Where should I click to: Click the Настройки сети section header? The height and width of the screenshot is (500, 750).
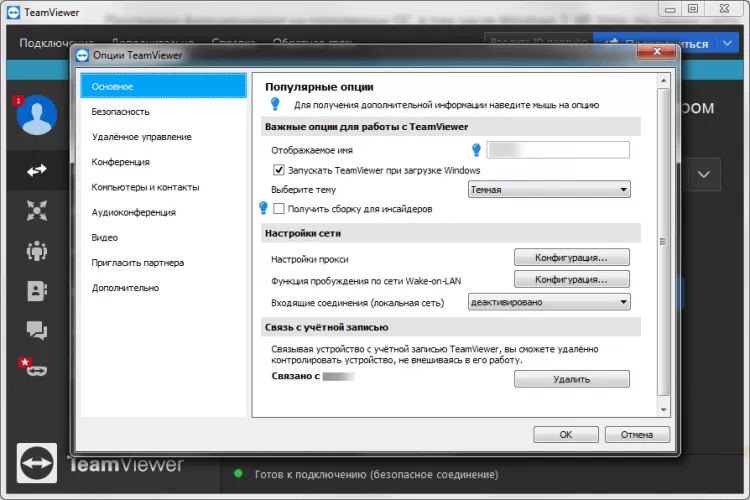coord(451,233)
